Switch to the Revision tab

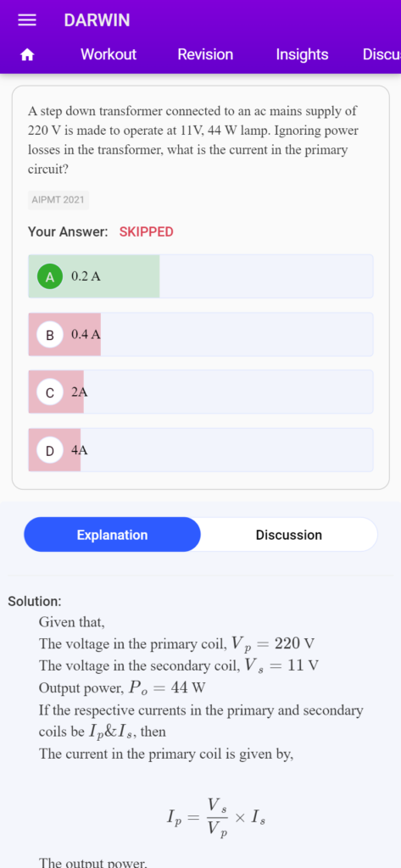coord(205,54)
